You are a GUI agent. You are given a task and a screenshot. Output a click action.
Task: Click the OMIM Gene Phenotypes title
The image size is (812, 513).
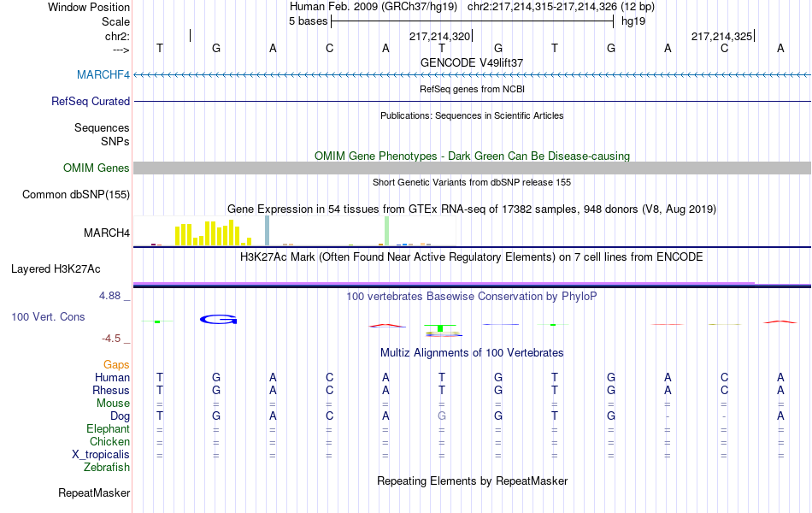(x=472, y=156)
